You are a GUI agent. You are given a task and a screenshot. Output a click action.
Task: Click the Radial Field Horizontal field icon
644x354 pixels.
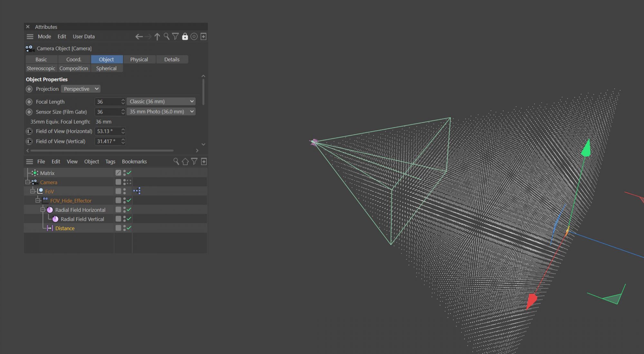(50, 210)
